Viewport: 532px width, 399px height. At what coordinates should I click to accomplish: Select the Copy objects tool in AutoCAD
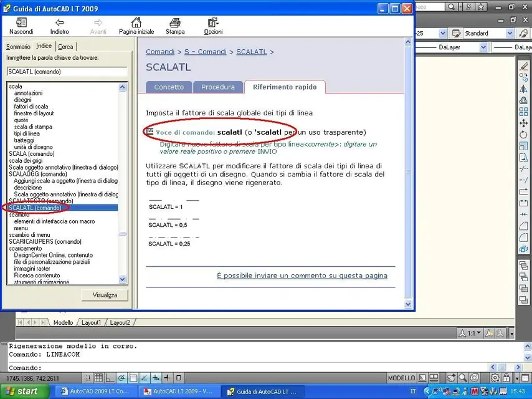523,77
